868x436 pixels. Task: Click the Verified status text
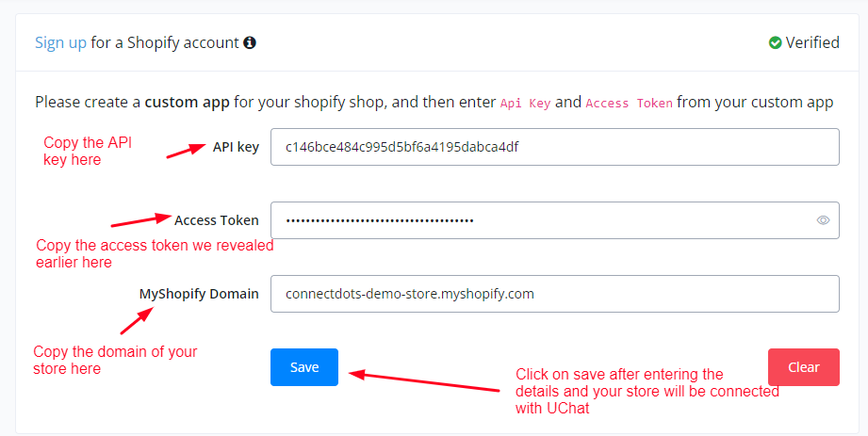coord(812,42)
